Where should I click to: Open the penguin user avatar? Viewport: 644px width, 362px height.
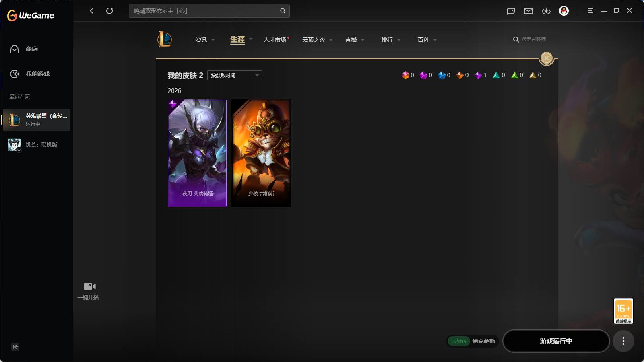click(x=564, y=11)
